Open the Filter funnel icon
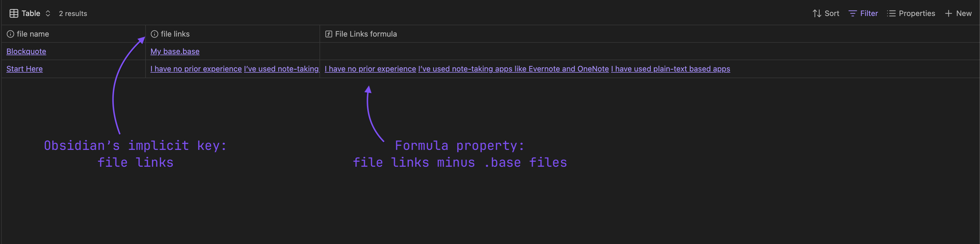The image size is (980, 244). click(x=852, y=13)
